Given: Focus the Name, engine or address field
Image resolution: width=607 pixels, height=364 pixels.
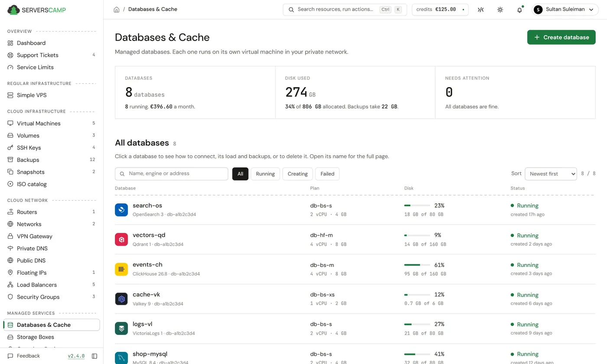Looking at the screenshot, I should [x=171, y=174].
